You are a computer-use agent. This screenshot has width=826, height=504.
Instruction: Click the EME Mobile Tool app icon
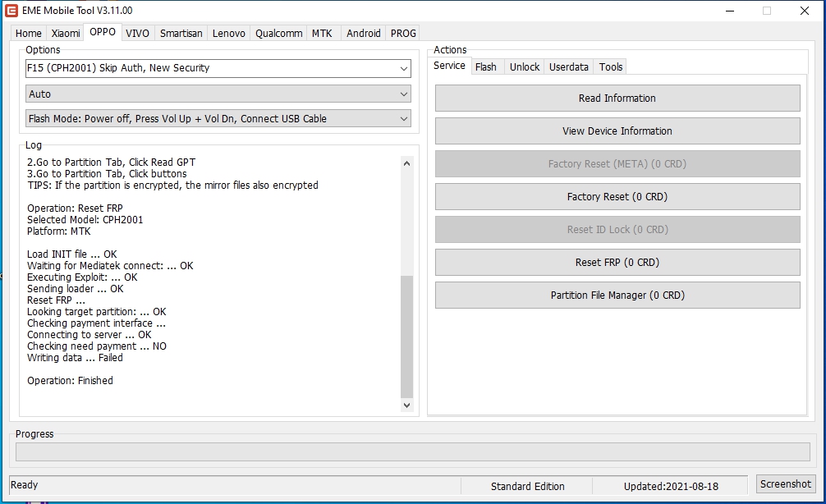pyautogui.click(x=11, y=11)
